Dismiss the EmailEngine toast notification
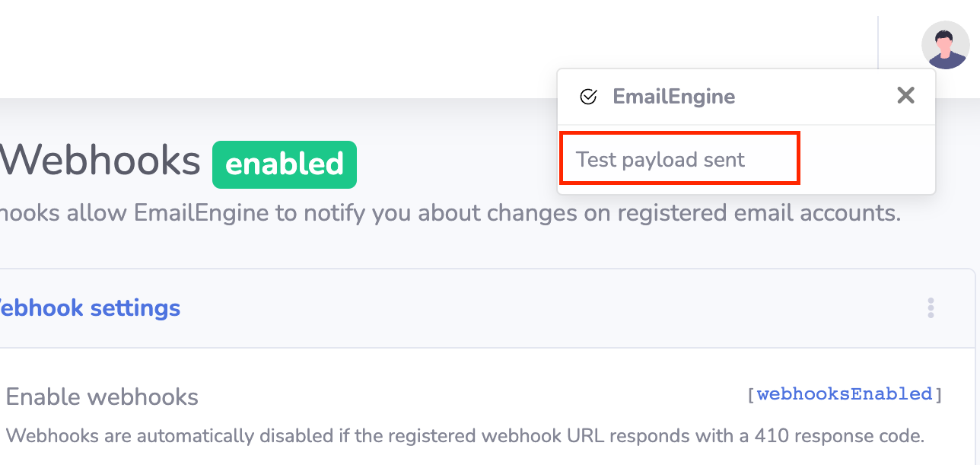The image size is (980, 465). pos(905,96)
